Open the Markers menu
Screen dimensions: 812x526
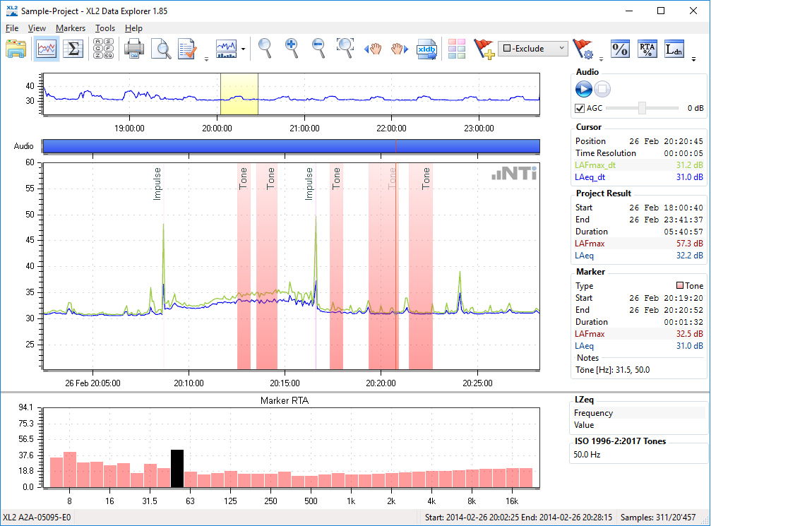pos(70,28)
